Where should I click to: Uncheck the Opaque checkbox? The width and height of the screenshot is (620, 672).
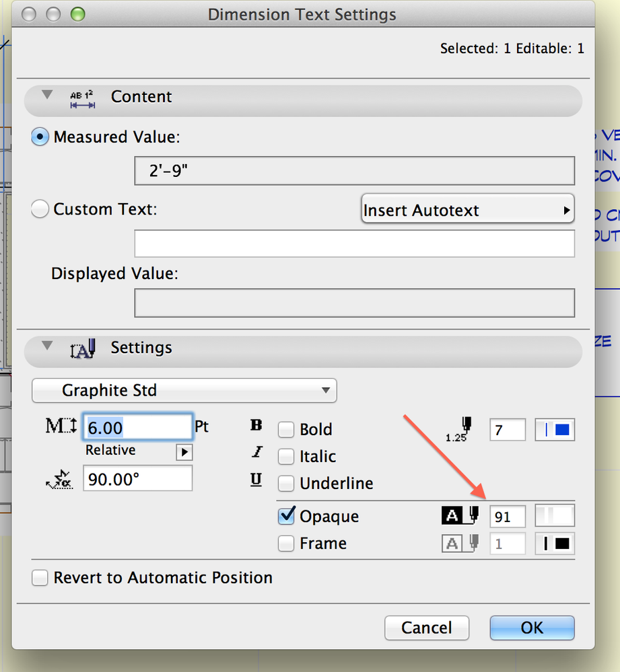(287, 516)
